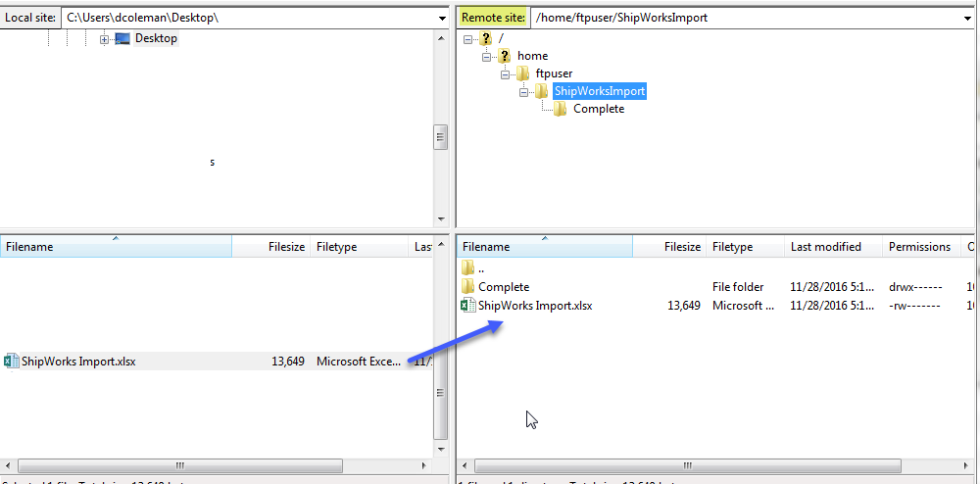980x484 pixels.
Task: Click the -rw------- permissions cell
Action: pyautogui.click(x=915, y=306)
